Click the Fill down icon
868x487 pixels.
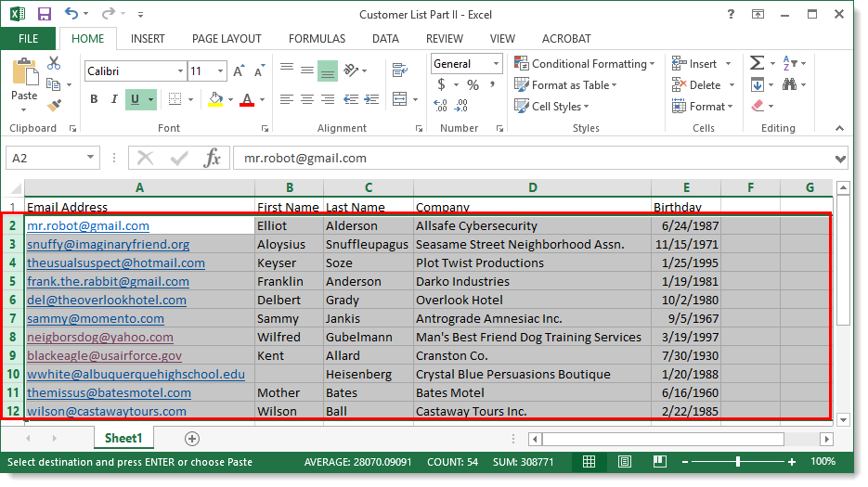click(758, 84)
